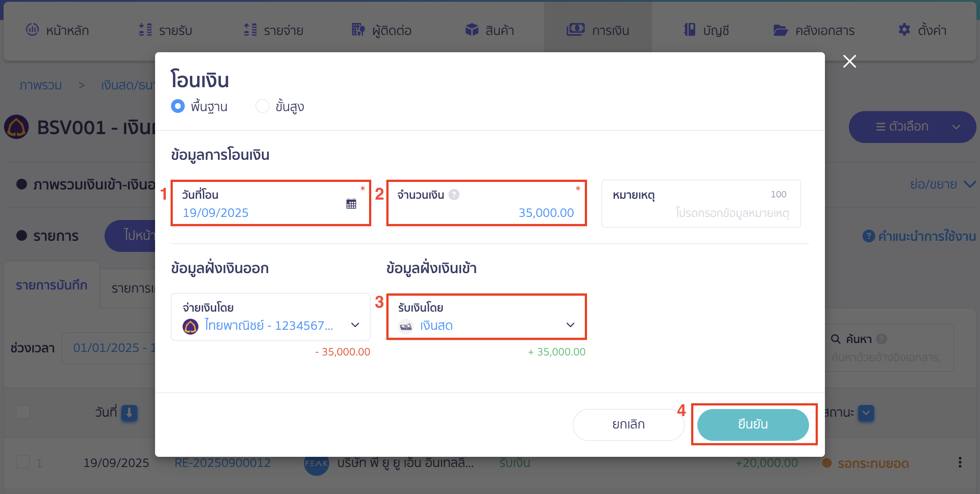
Task: Click the ยืนยัน confirm button
Action: (x=753, y=424)
